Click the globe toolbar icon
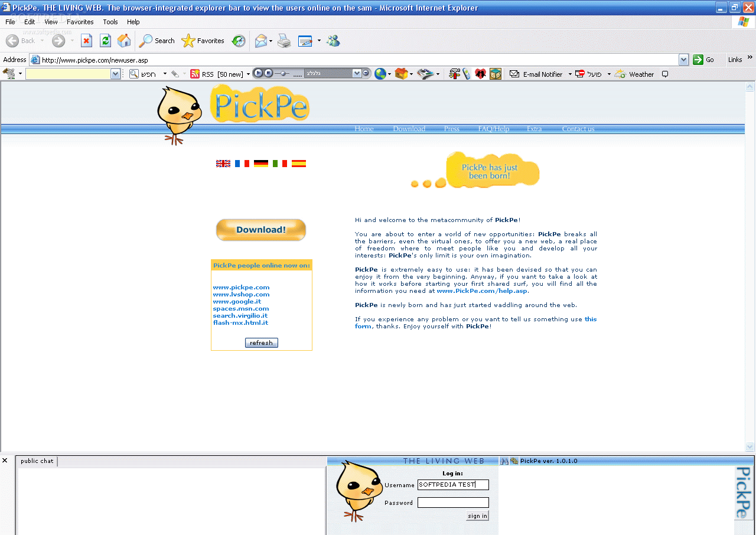756x535 pixels. [380, 74]
